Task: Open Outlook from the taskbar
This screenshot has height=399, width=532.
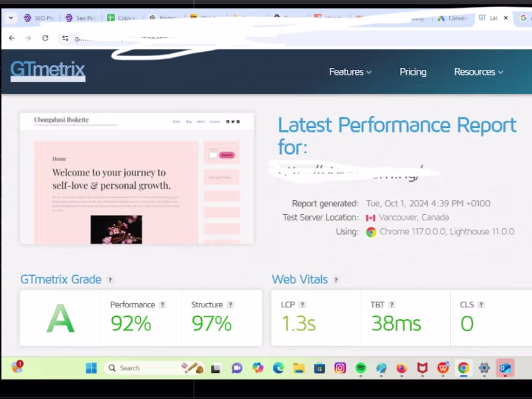Action: pyautogui.click(x=505, y=368)
